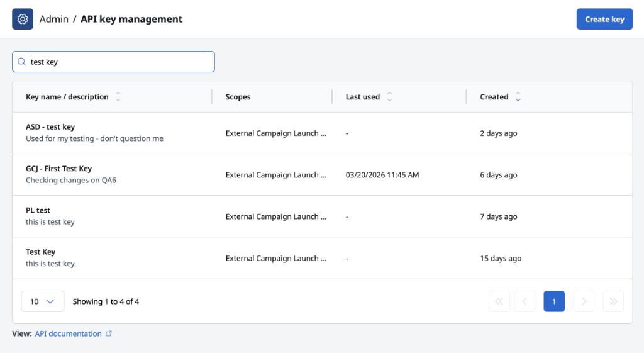Click '2 days ago' created value
Image resolution: width=644 pixels, height=353 pixels.
pos(499,133)
